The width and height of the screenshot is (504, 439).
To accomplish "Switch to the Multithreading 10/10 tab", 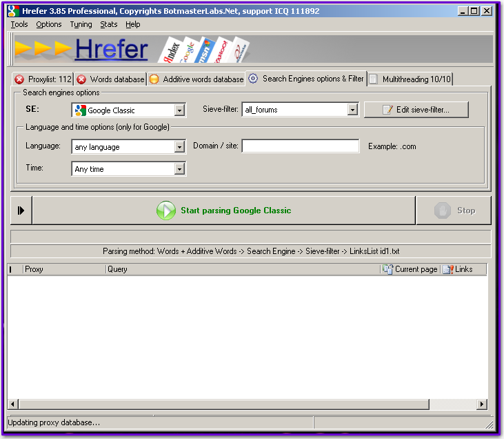I will 410,79.
